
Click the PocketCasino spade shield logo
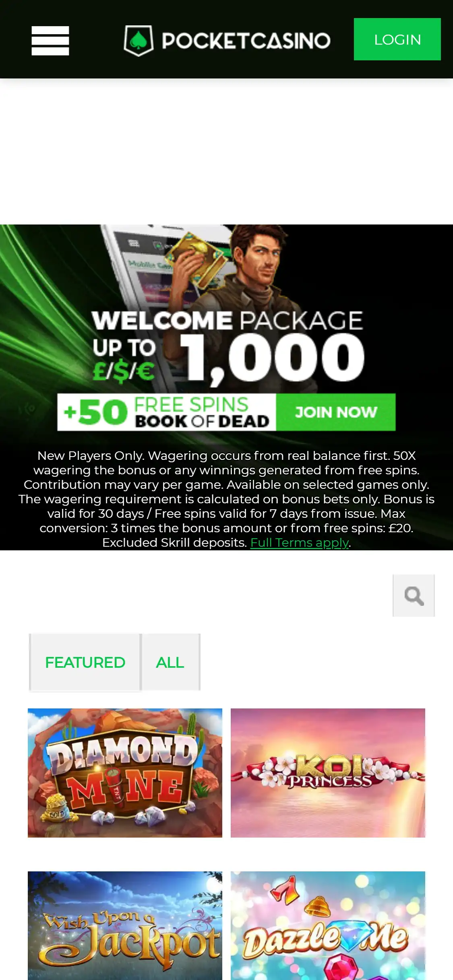[139, 41]
